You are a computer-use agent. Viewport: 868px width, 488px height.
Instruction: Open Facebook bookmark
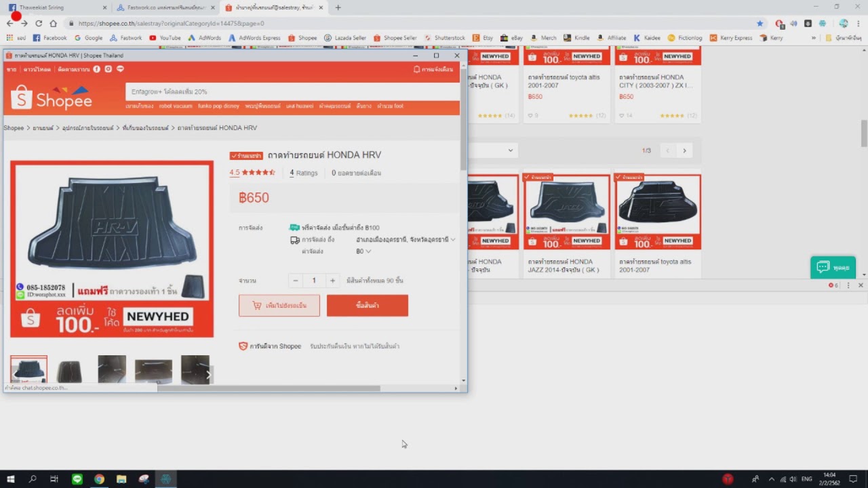50,38
